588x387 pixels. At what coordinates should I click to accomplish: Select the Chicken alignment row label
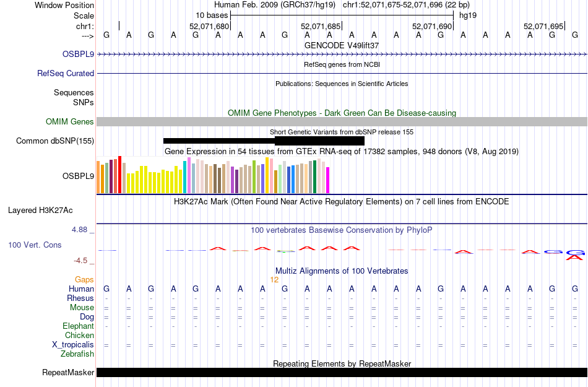pyautogui.click(x=79, y=335)
